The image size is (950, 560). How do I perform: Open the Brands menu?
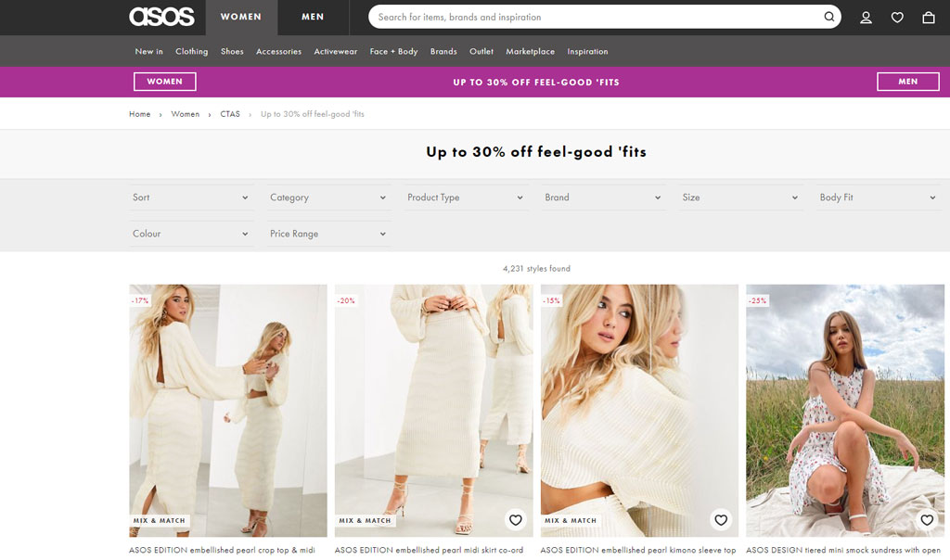[x=443, y=52]
